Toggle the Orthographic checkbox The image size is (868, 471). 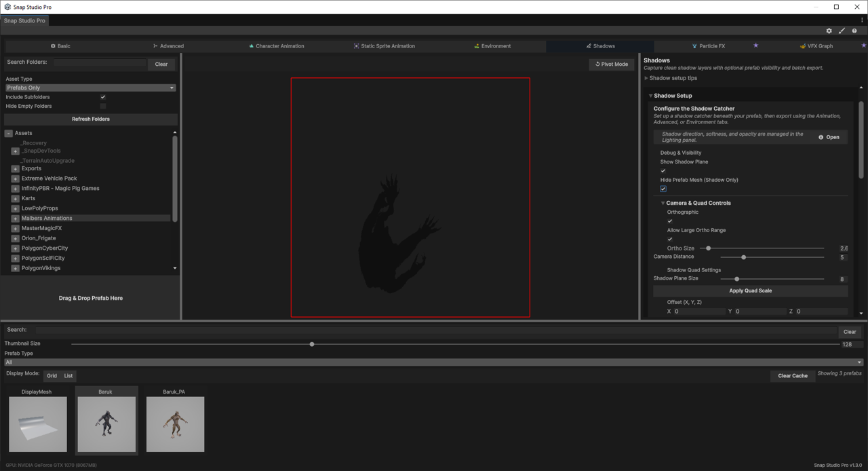coord(670,221)
